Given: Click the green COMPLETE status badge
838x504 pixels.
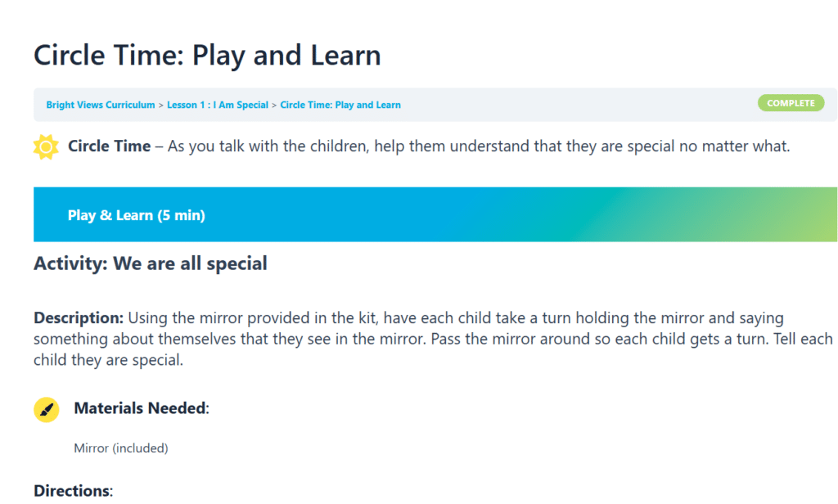Looking at the screenshot, I should click(x=791, y=103).
